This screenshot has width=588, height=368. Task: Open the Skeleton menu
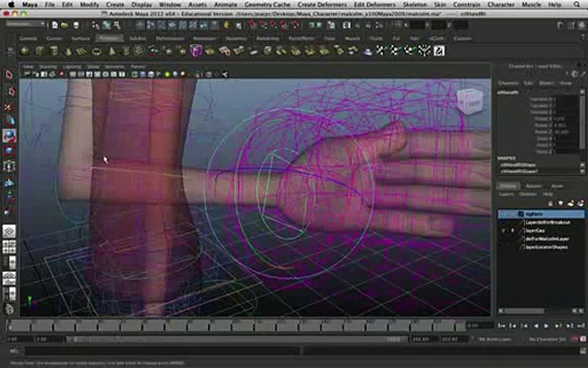[x=414, y=5]
